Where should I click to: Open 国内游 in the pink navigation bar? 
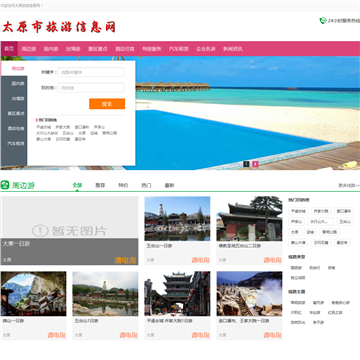51,49
